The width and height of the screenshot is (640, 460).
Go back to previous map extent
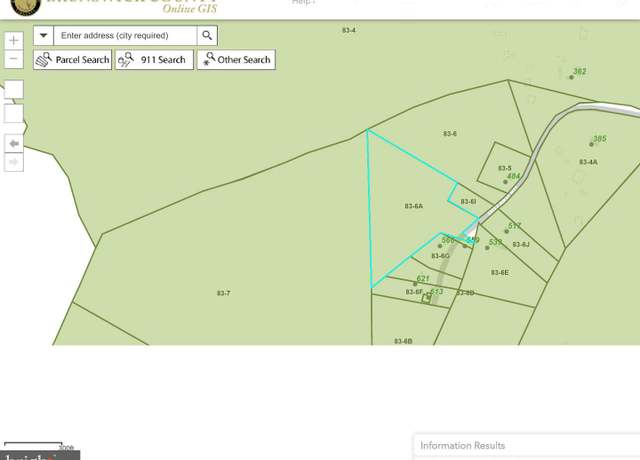tap(14, 144)
